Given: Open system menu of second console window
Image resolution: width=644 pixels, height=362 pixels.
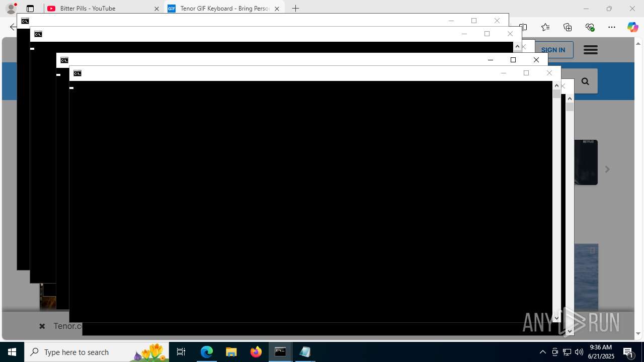Looking at the screenshot, I should click(x=38, y=34).
